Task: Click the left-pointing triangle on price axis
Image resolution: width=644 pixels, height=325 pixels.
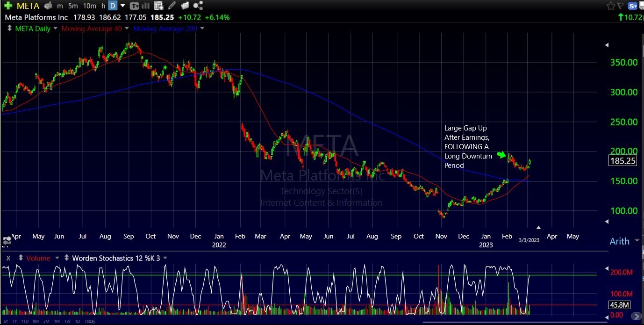Action: point(607,45)
